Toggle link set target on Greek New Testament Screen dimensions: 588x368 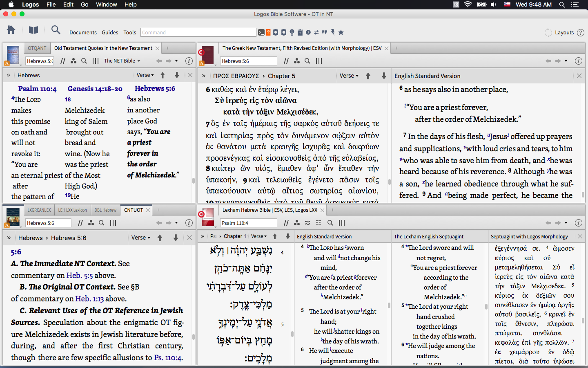coord(201,52)
